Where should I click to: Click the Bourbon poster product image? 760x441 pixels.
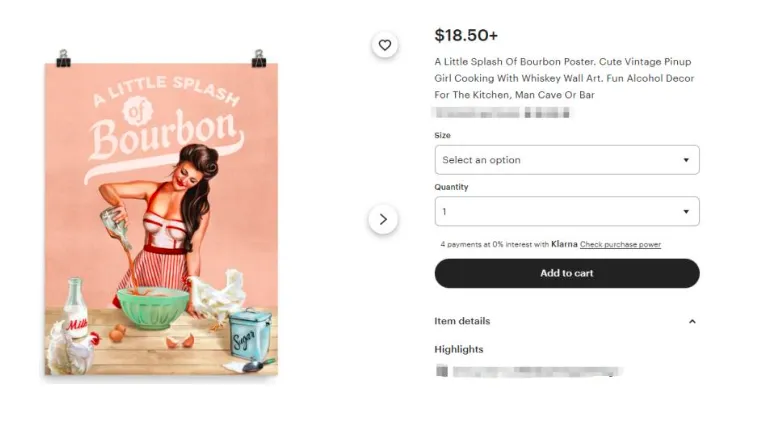pos(161,219)
